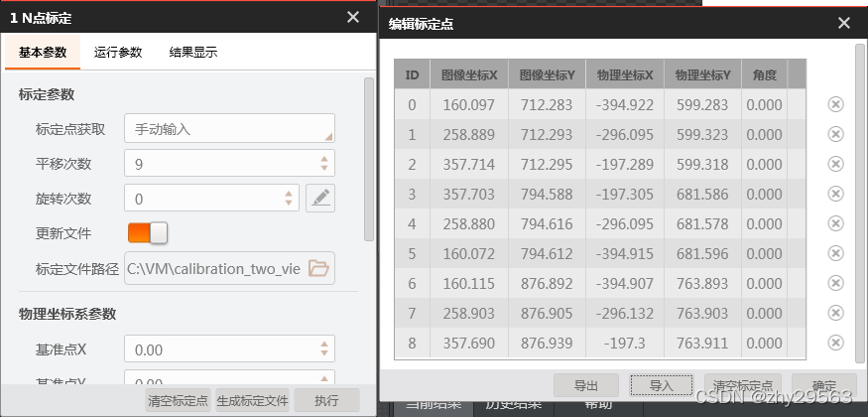
Task: Delete calibration point row ID 4
Action: (x=835, y=223)
